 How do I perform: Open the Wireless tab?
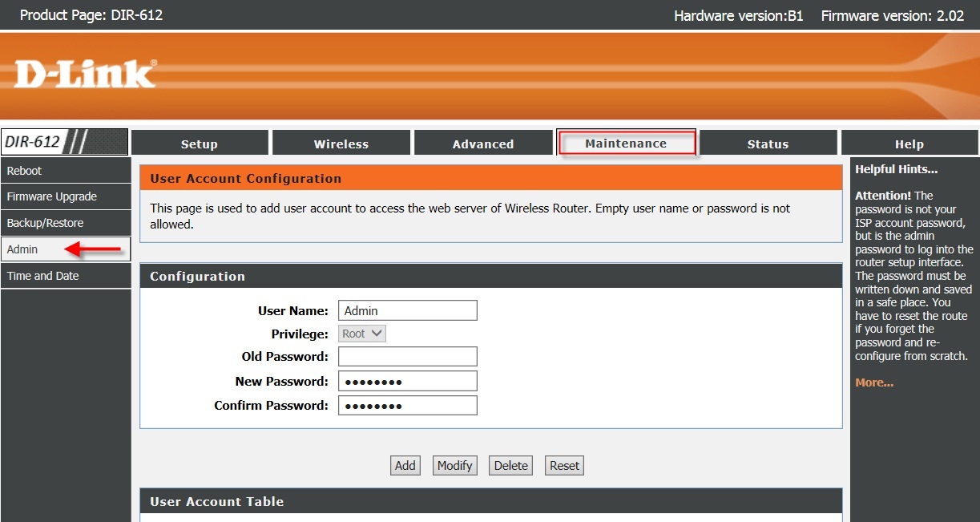[x=341, y=143]
